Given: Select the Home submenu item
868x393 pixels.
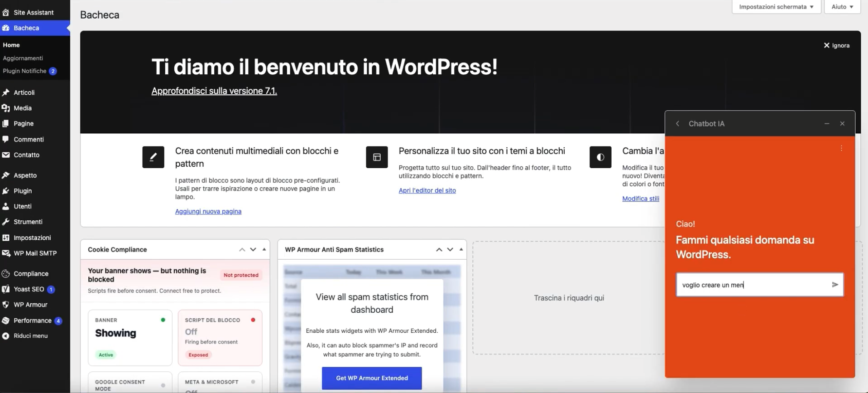Looking at the screenshot, I should (11, 45).
